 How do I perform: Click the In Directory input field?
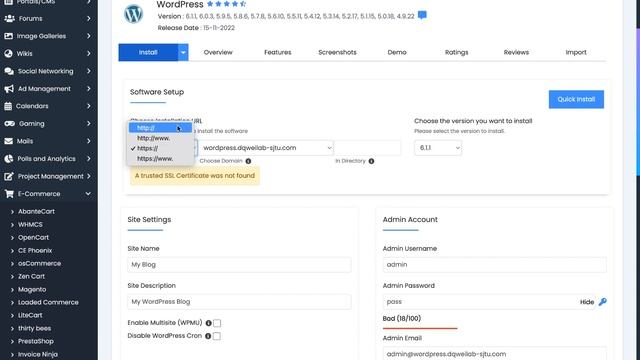click(x=367, y=148)
